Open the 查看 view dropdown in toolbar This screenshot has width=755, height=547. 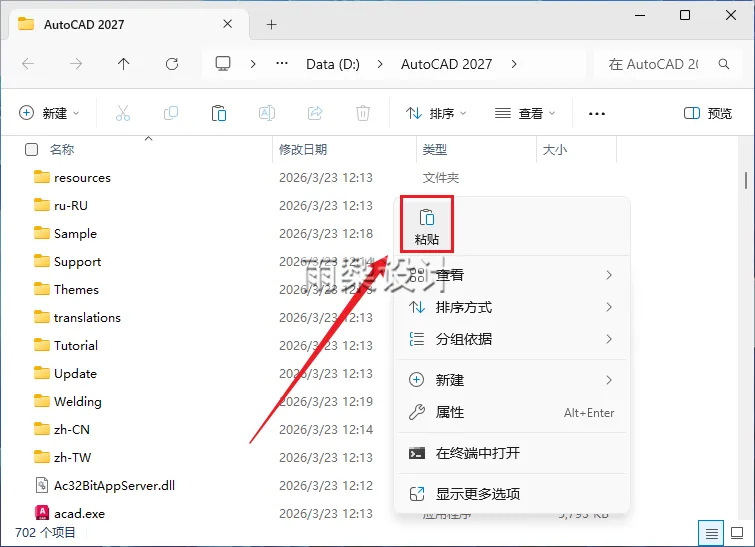pos(525,114)
